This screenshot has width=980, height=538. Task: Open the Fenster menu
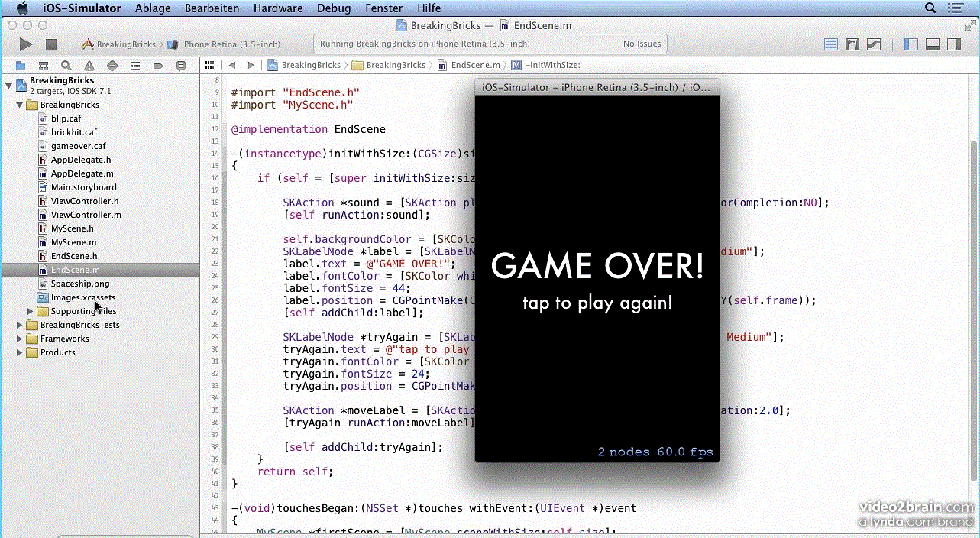[384, 8]
